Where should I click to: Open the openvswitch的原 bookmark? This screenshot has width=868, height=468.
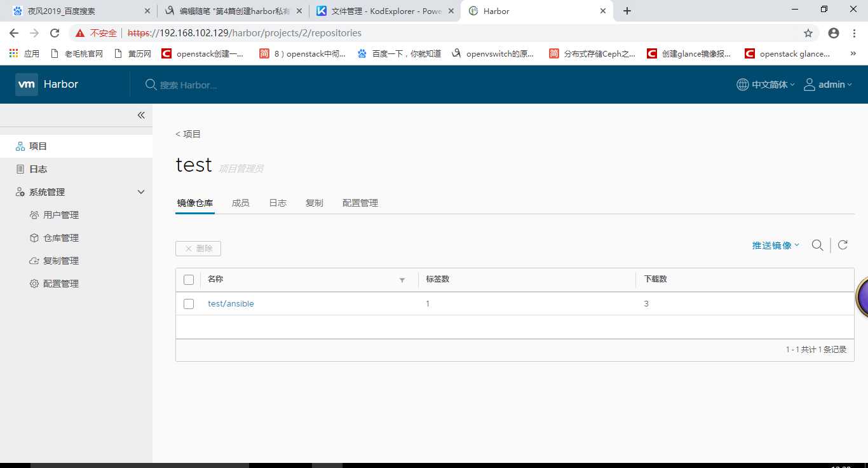pyautogui.click(x=493, y=54)
